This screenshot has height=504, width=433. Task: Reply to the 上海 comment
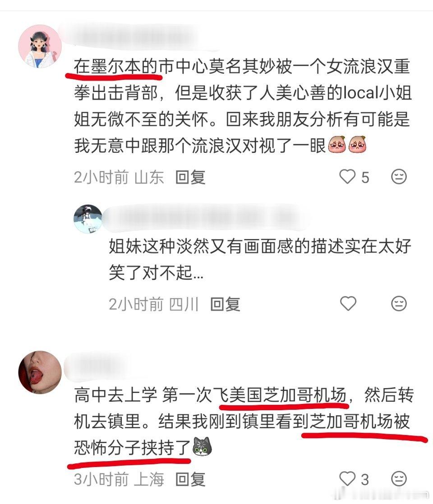point(190,480)
